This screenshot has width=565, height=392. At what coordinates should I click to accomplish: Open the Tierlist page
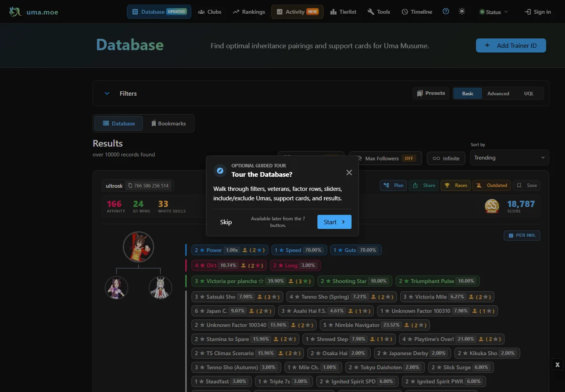[x=343, y=12]
